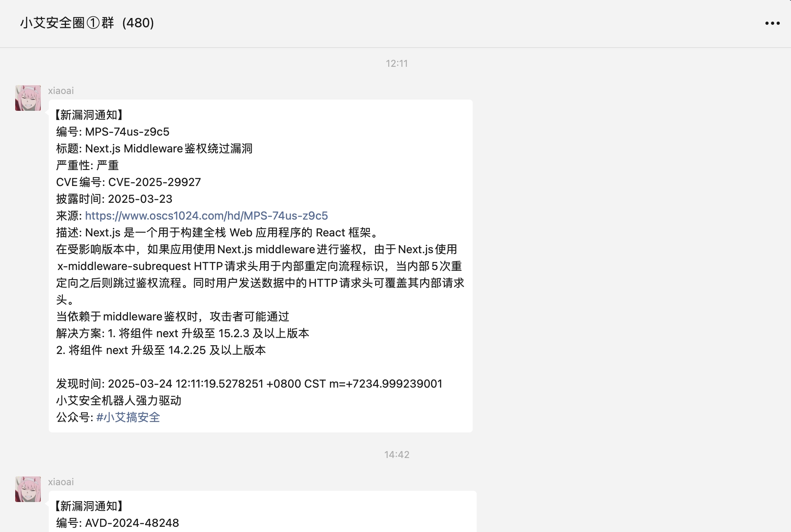Click the 编号 MPS-74us-z9c5 line
791x532 pixels.
(113, 132)
